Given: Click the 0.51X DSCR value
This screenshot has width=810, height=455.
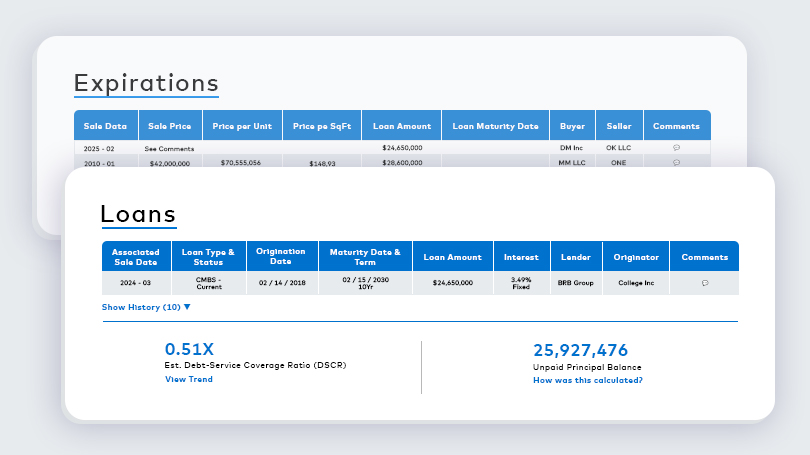Looking at the screenshot, I should pyautogui.click(x=189, y=349).
